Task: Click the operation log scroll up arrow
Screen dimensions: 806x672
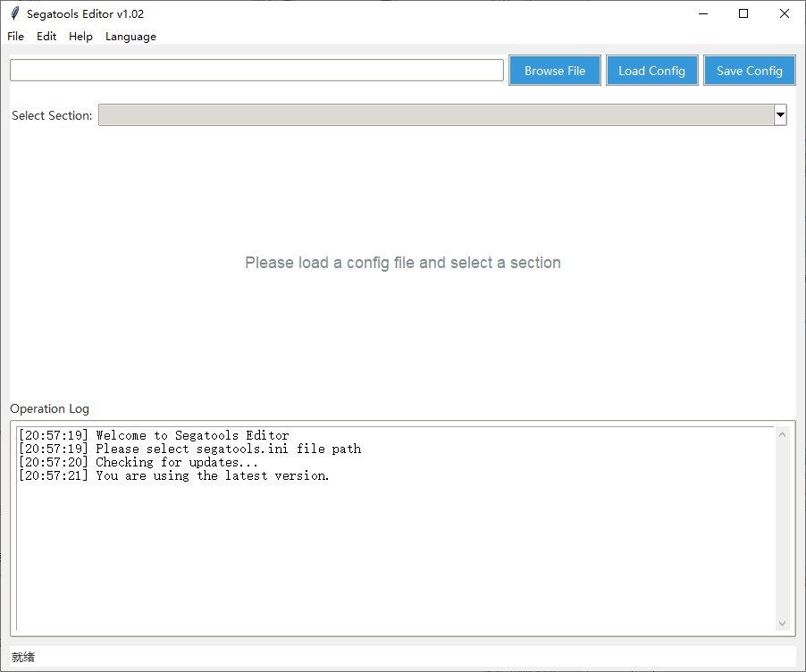Action: point(782,434)
